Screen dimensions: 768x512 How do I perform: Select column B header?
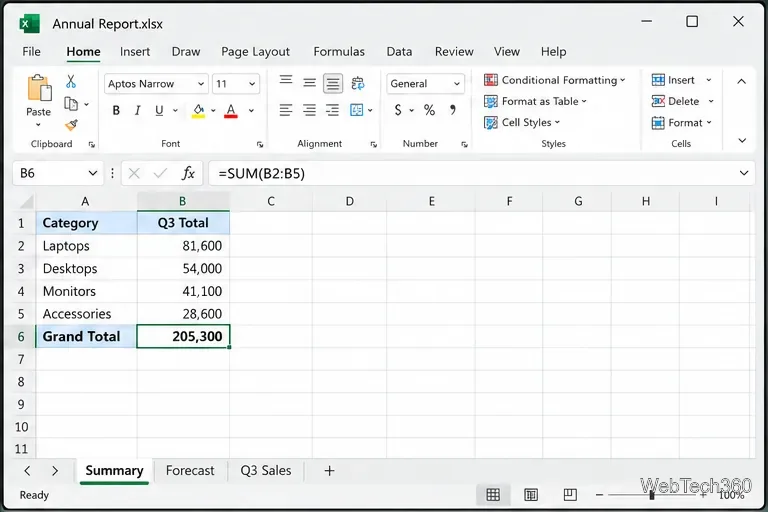click(x=183, y=201)
